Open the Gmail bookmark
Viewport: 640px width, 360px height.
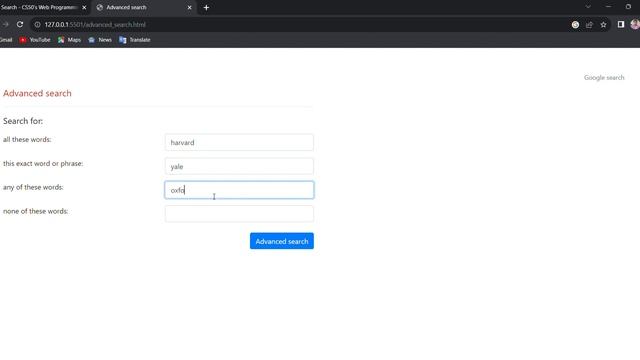pos(6,40)
